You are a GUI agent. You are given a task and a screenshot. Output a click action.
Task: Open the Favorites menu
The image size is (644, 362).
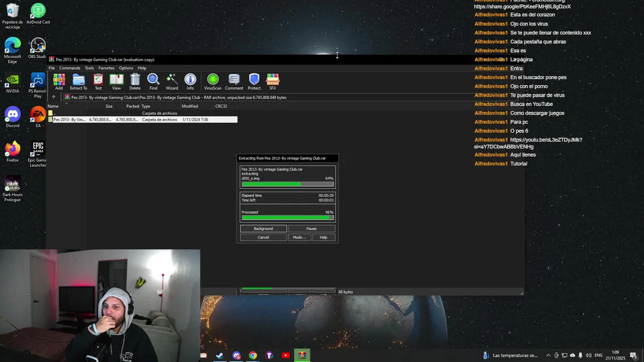click(x=106, y=68)
